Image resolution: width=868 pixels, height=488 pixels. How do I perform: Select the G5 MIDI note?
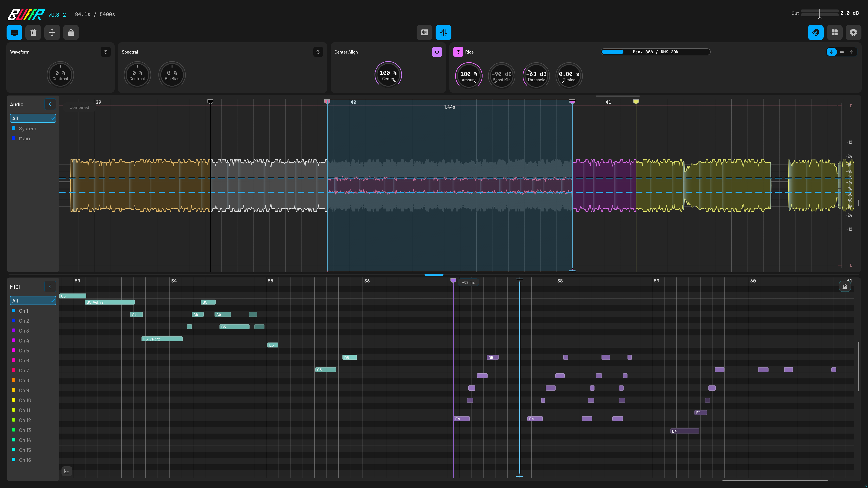point(234,327)
